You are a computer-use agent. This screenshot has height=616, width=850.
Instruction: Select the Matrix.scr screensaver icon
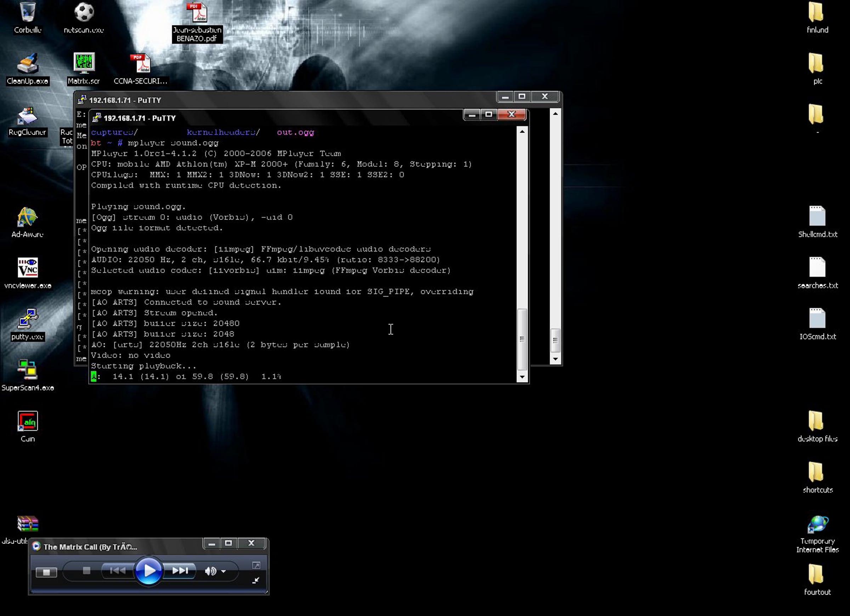[84, 63]
